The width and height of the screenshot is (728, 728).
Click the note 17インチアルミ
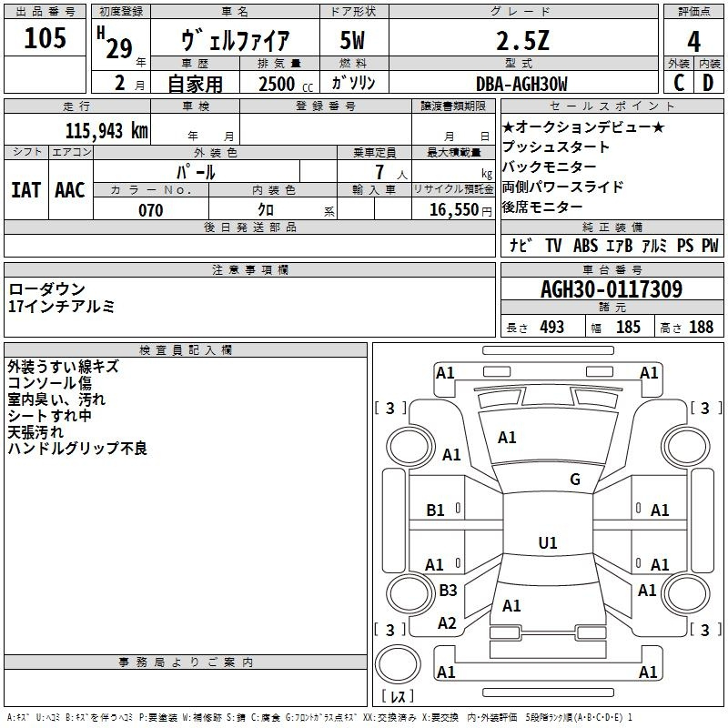click(x=61, y=306)
